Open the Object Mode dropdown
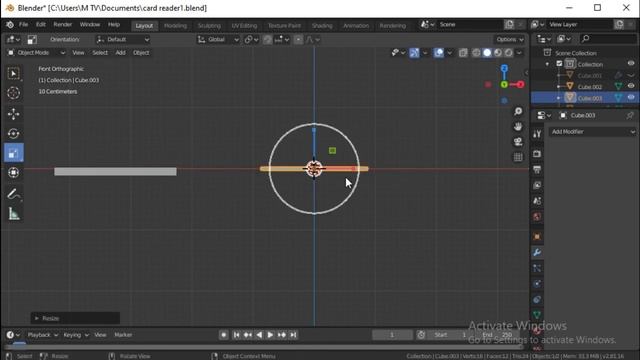 click(36, 53)
